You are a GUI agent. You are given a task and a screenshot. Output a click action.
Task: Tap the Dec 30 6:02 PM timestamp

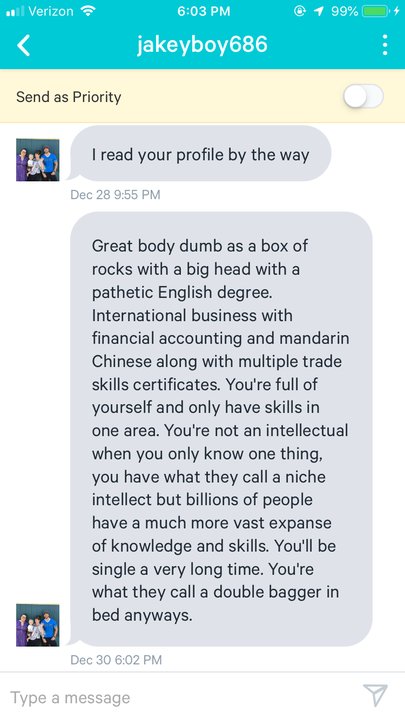116,660
